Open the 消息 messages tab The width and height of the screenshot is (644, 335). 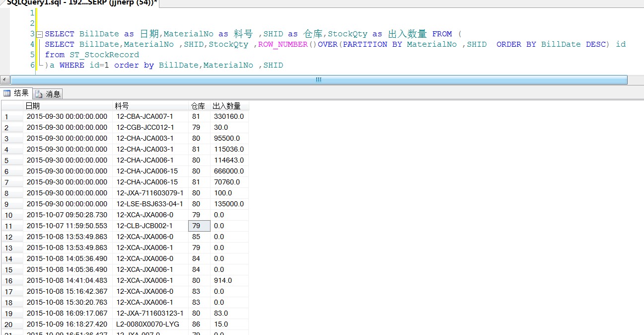48,93
